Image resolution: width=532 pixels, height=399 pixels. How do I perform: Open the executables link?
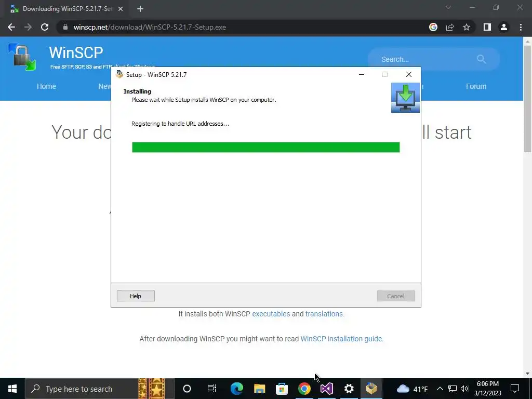coord(271,314)
